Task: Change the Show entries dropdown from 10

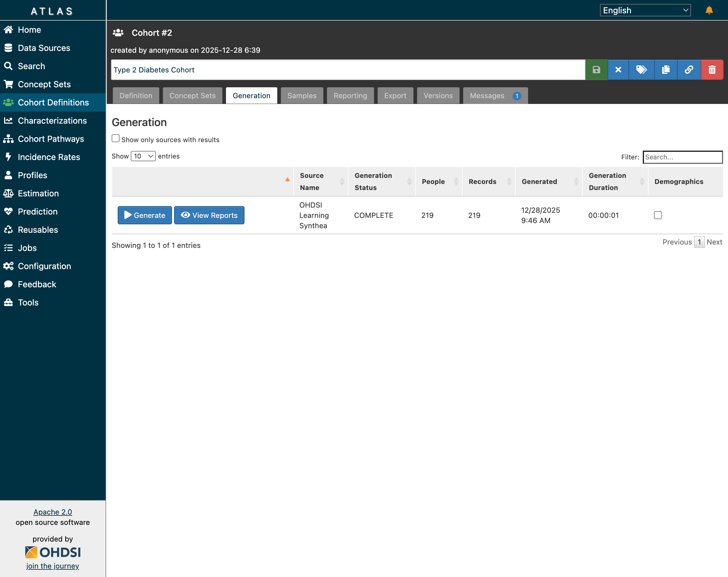Action: click(143, 156)
